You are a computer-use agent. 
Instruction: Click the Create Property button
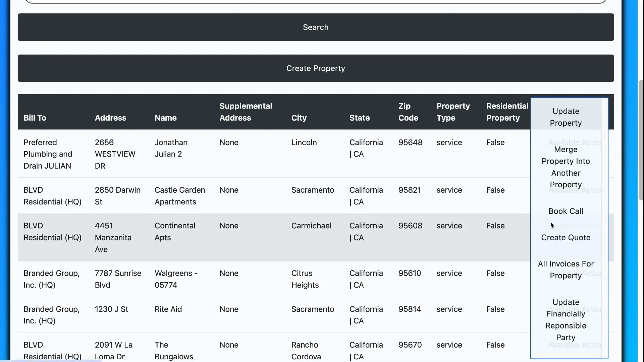click(315, 68)
